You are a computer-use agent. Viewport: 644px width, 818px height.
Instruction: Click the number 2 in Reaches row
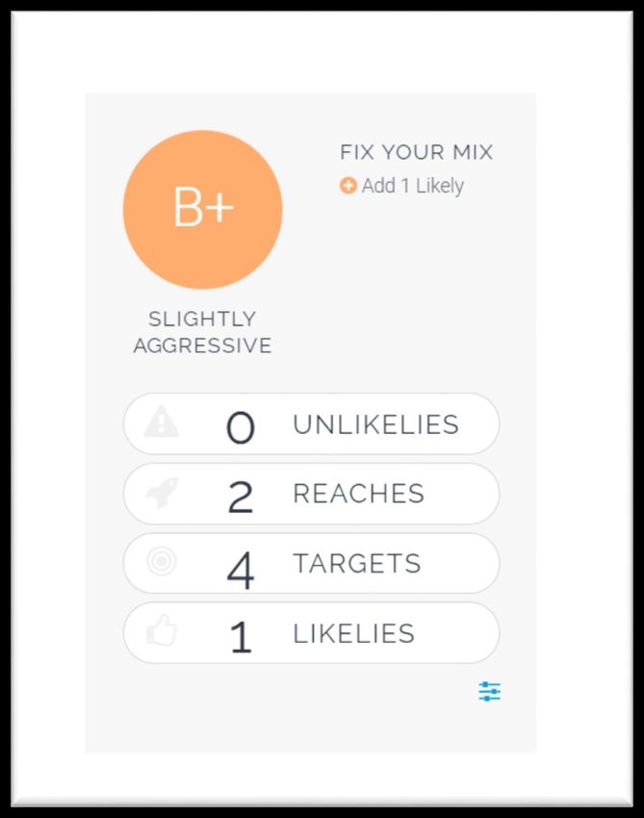coord(241,497)
